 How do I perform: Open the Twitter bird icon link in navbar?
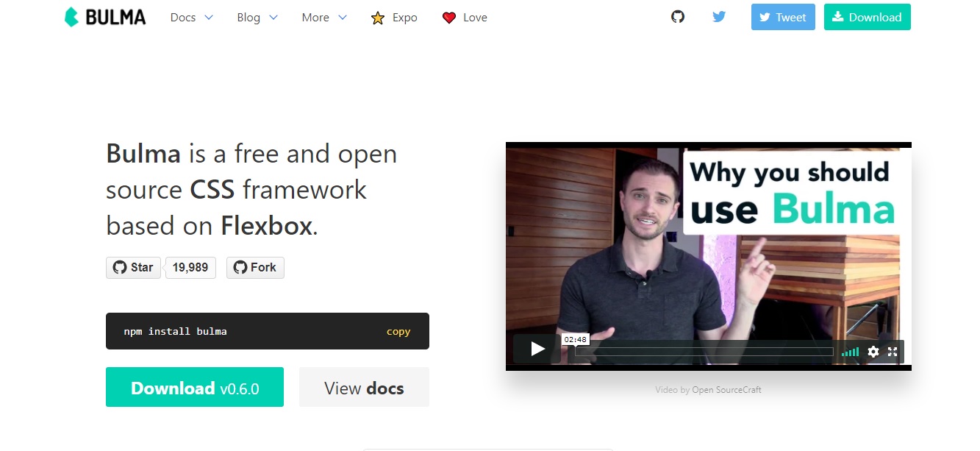click(x=719, y=17)
